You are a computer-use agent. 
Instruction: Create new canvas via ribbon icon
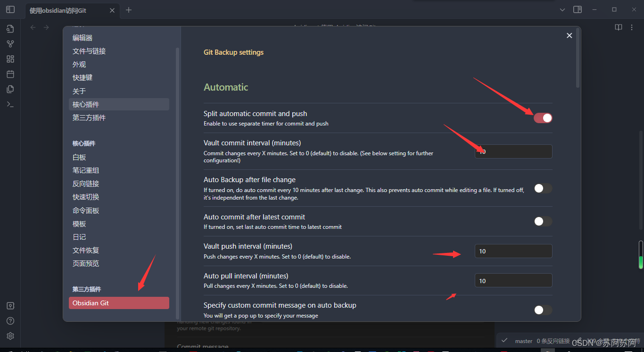10,59
